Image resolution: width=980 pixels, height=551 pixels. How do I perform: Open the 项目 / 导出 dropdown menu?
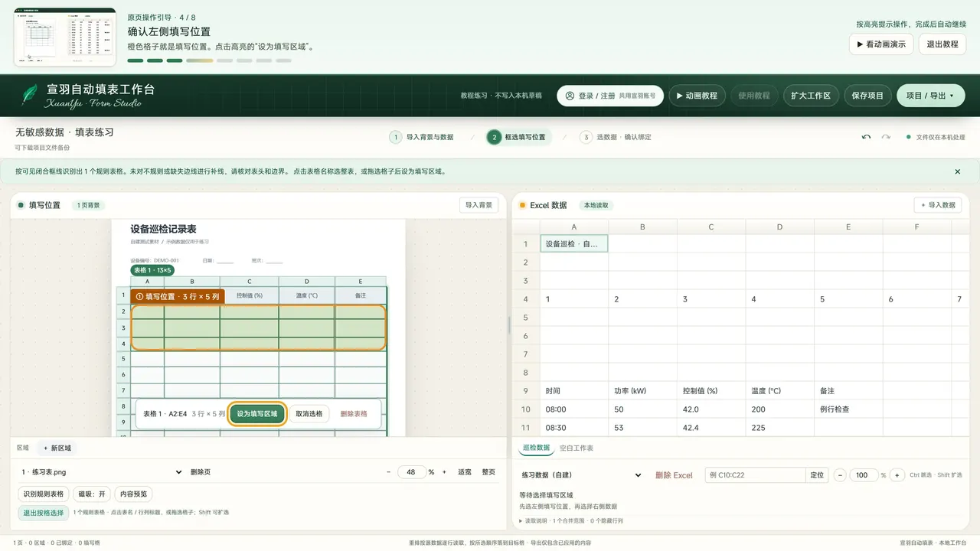click(930, 96)
